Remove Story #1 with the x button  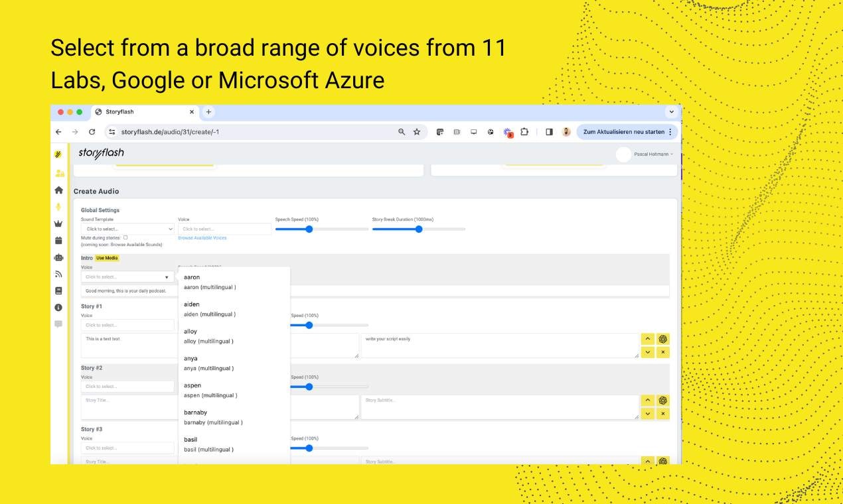(x=662, y=352)
